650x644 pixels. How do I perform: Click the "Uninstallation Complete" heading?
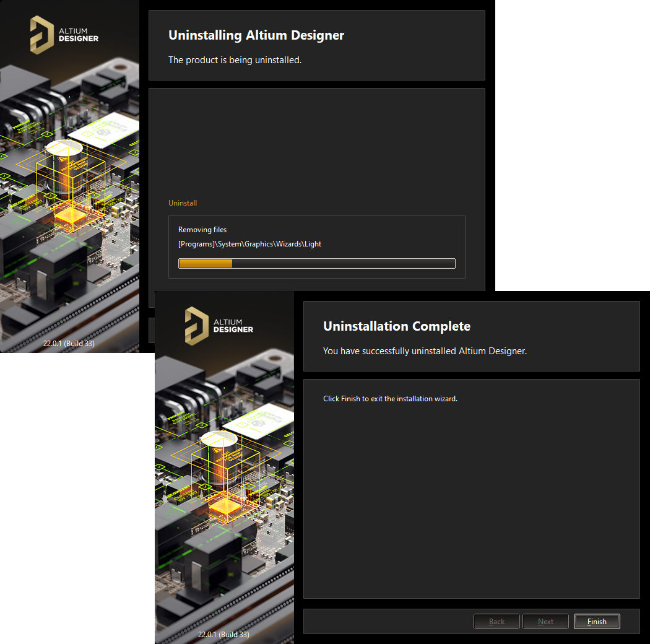click(x=397, y=326)
